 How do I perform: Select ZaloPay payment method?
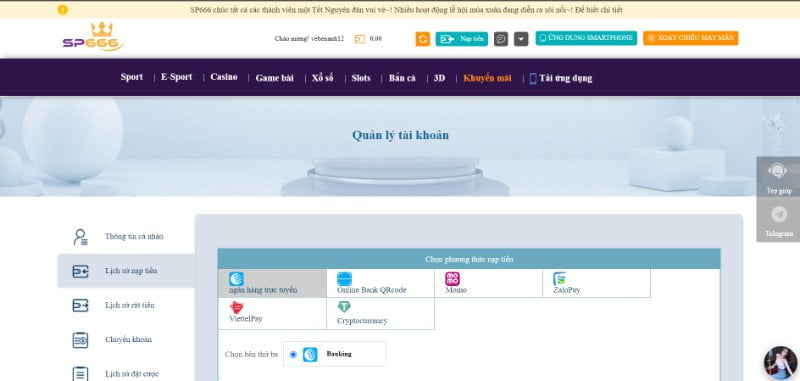[x=596, y=284]
